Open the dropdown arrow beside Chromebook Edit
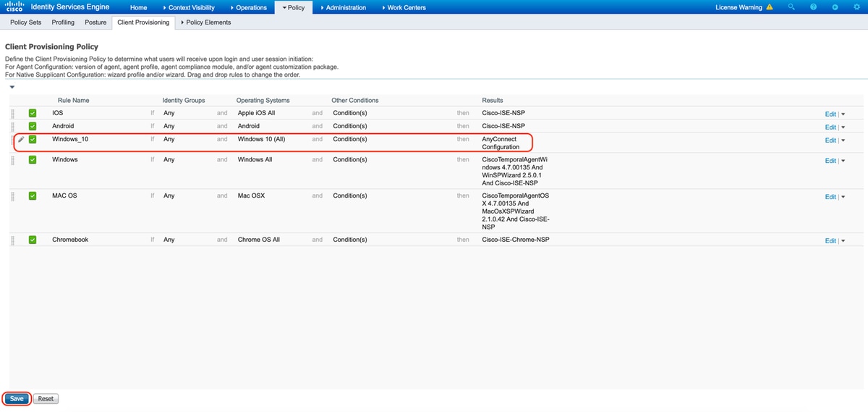 coord(843,241)
